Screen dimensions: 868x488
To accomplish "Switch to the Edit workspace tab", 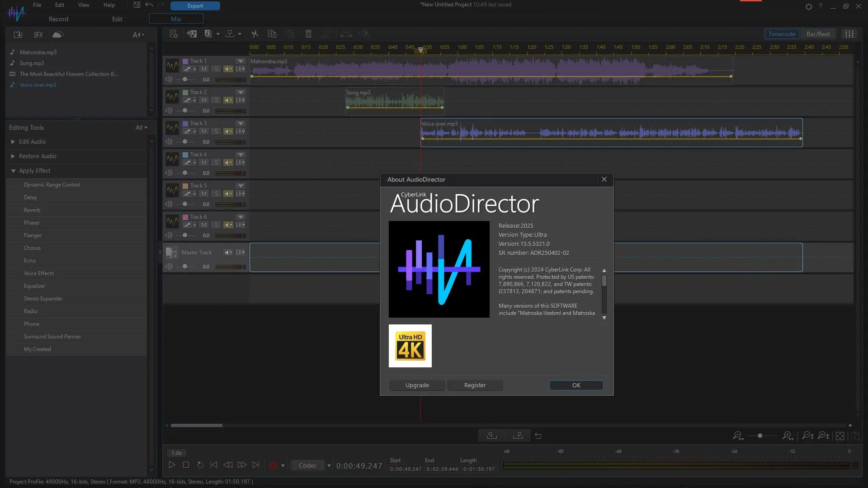I will point(117,19).
